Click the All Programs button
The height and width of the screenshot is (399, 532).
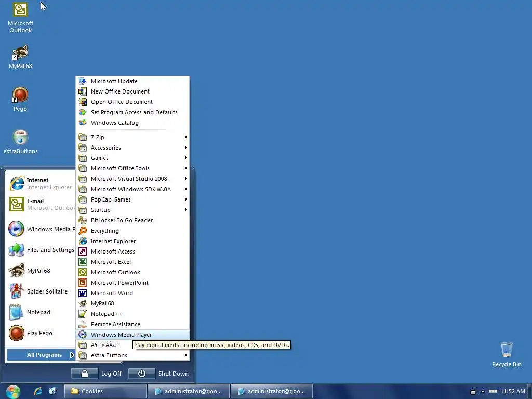[x=41, y=355]
